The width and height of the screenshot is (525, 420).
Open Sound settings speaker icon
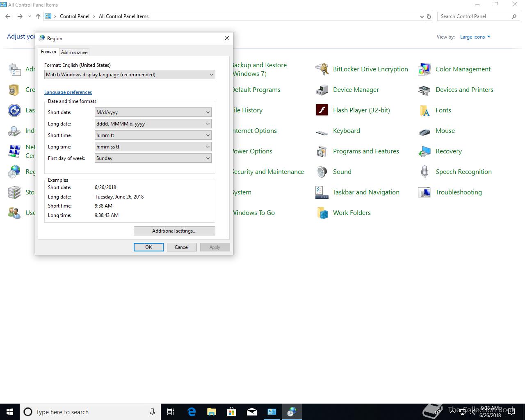[x=322, y=172]
